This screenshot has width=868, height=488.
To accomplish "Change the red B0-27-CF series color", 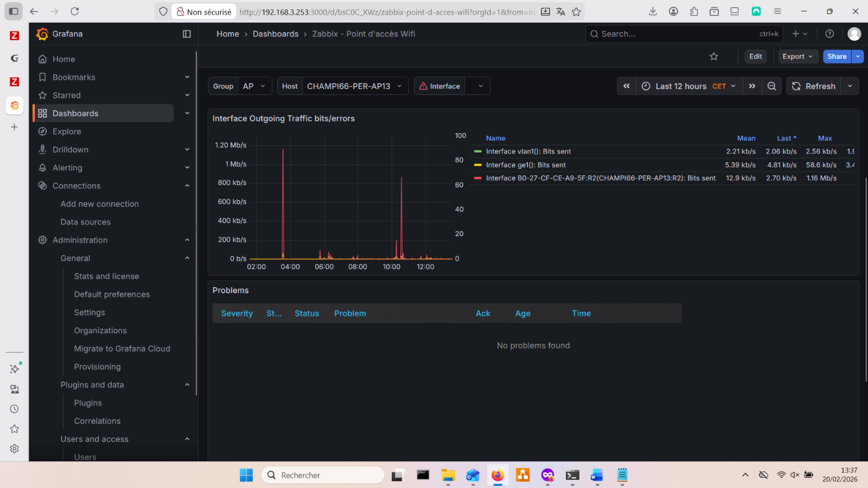I will (x=478, y=178).
